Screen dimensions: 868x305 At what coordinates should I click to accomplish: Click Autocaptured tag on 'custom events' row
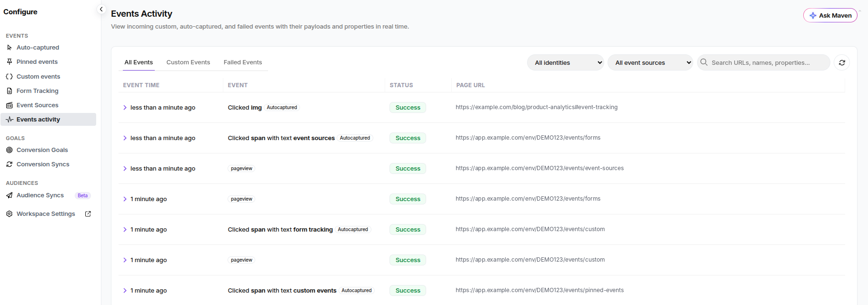(x=357, y=291)
